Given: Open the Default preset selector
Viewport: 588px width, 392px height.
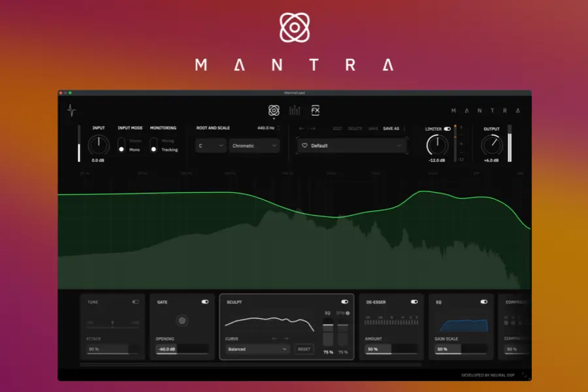Looking at the screenshot, I should [x=351, y=146].
